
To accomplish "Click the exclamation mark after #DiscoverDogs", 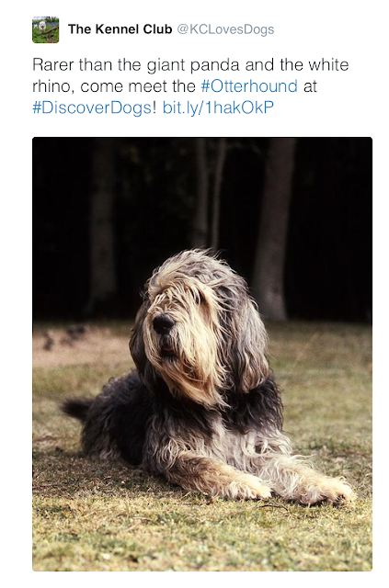I will [154, 108].
